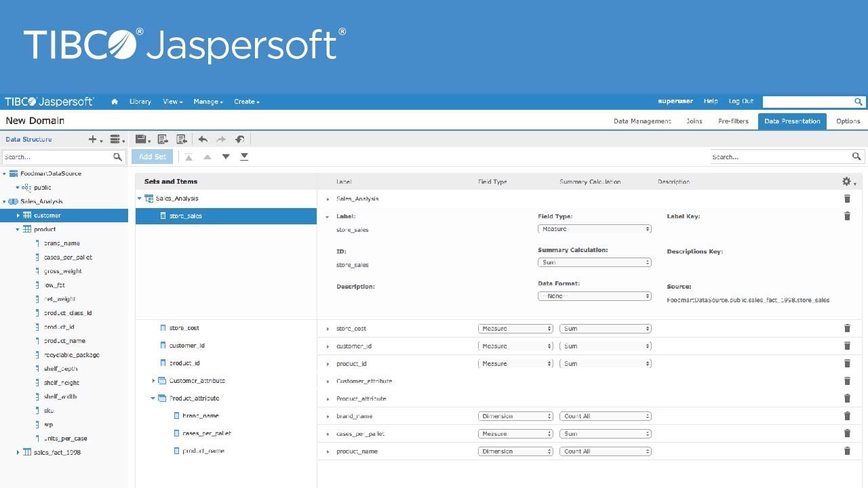The image size is (868, 488).
Task: Move selected item up arrow
Action: tap(208, 157)
